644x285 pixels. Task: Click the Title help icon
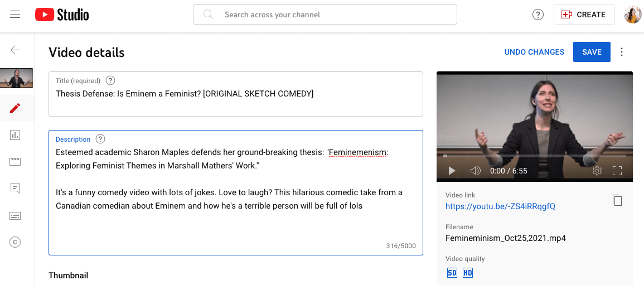(110, 80)
